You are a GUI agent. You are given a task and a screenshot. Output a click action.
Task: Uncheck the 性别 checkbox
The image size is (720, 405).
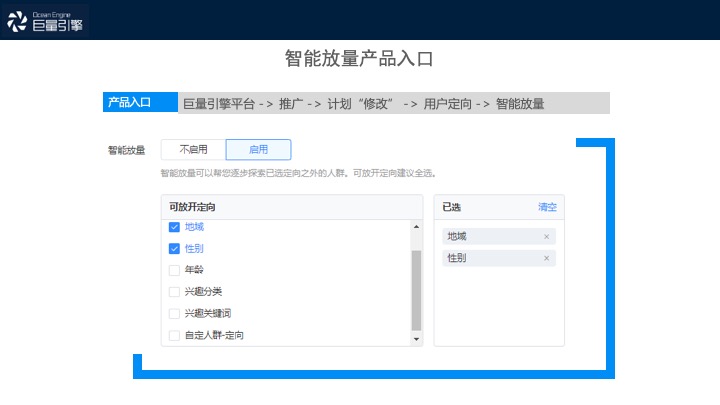[174, 248]
